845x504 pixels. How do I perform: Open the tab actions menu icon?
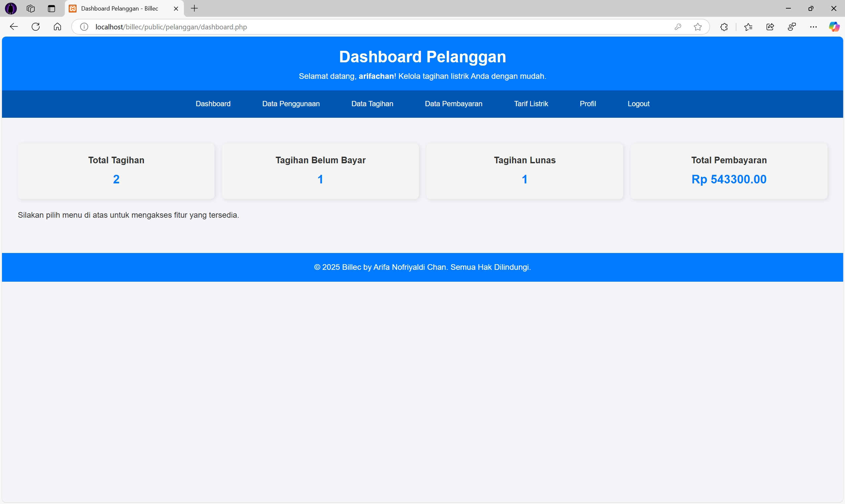coord(51,9)
